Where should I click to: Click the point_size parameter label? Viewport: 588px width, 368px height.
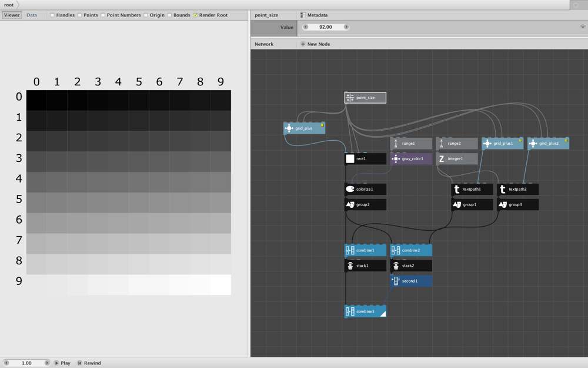click(x=266, y=15)
